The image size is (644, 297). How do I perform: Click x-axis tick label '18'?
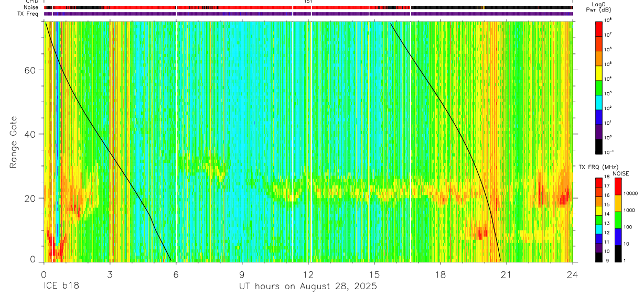coord(441,274)
